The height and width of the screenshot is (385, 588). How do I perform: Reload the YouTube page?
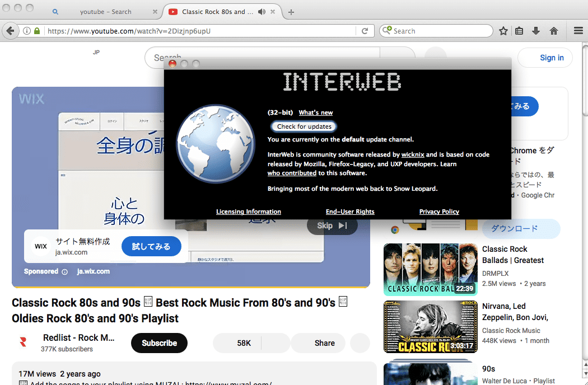tap(365, 31)
